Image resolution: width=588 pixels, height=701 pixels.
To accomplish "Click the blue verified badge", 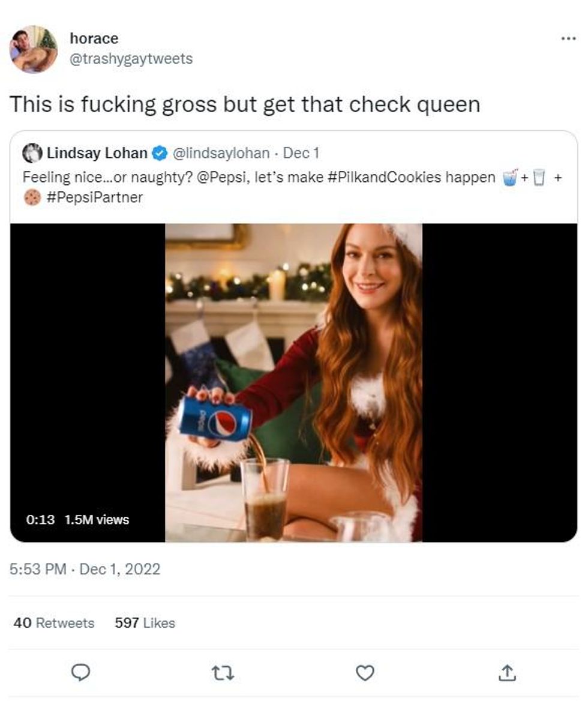I will pyautogui.click(x=159, y=154).
